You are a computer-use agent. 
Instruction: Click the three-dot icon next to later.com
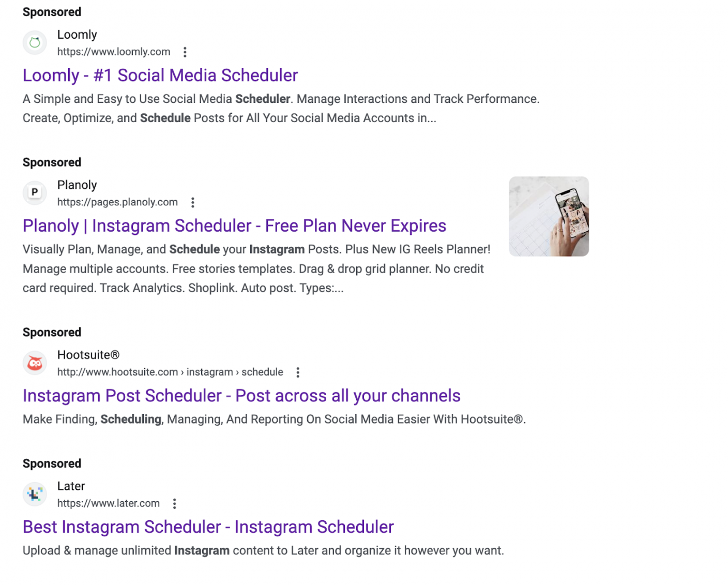pyautogui.click(x=174, y=503)
